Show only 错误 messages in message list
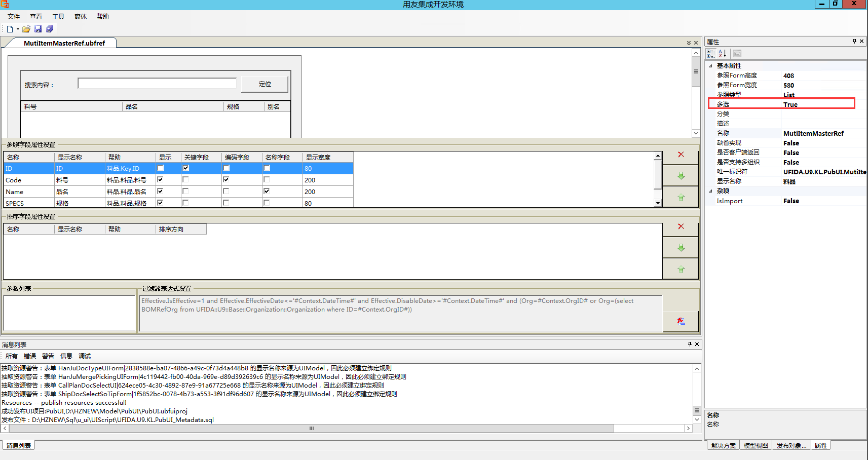 [x=30, y=356]
